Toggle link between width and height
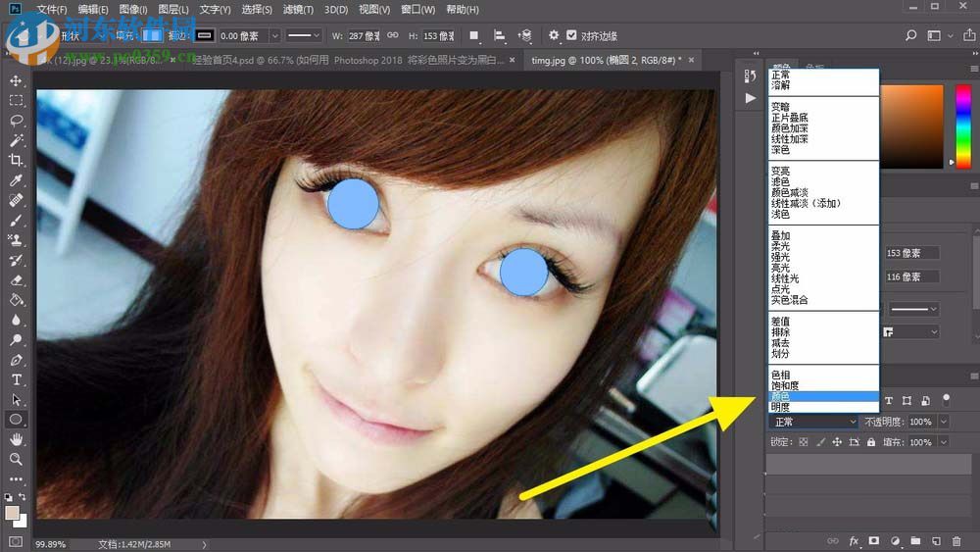This screenshot has width=980, height=552. click(x=393, y=35)
